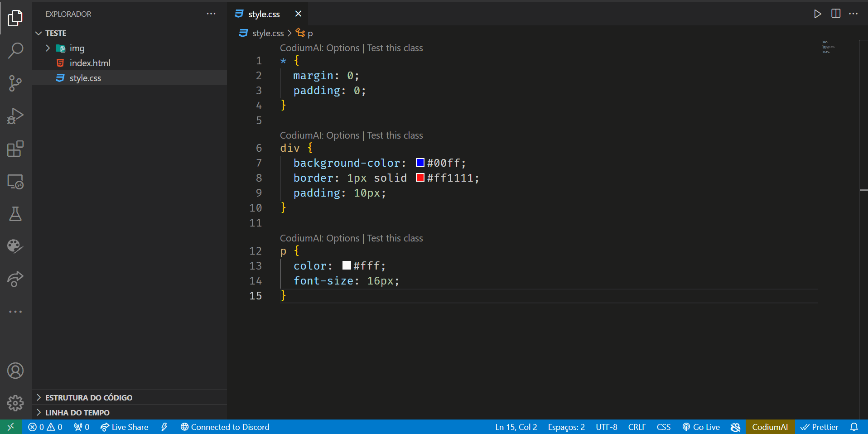Open the Testing flask icon view
Viewport: 868px width, 434px height.
coord(15,214)
